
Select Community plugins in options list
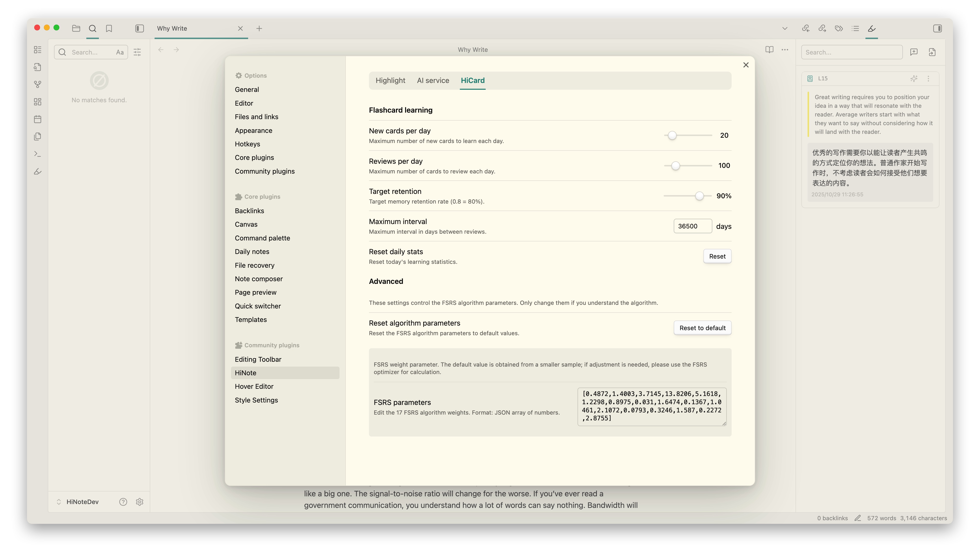[x=265, y=171]
